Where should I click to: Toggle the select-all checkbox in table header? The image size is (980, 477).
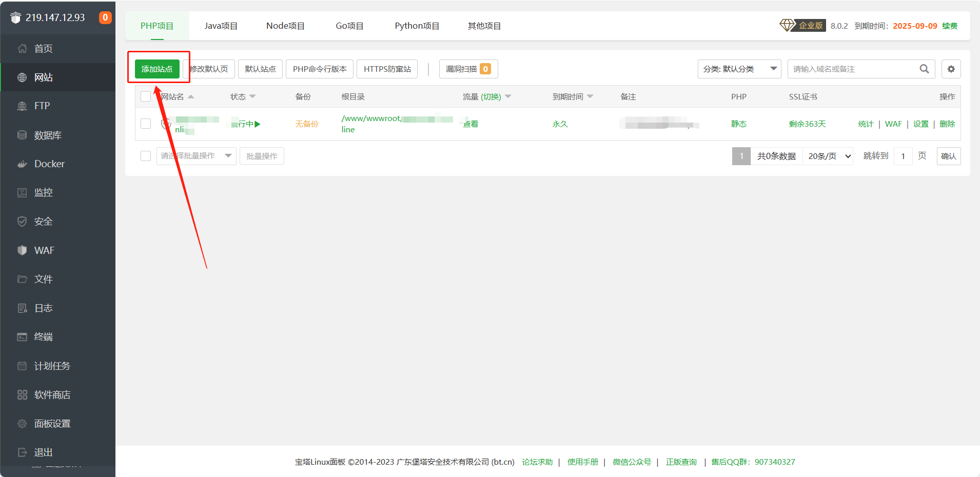click(146, 96)
